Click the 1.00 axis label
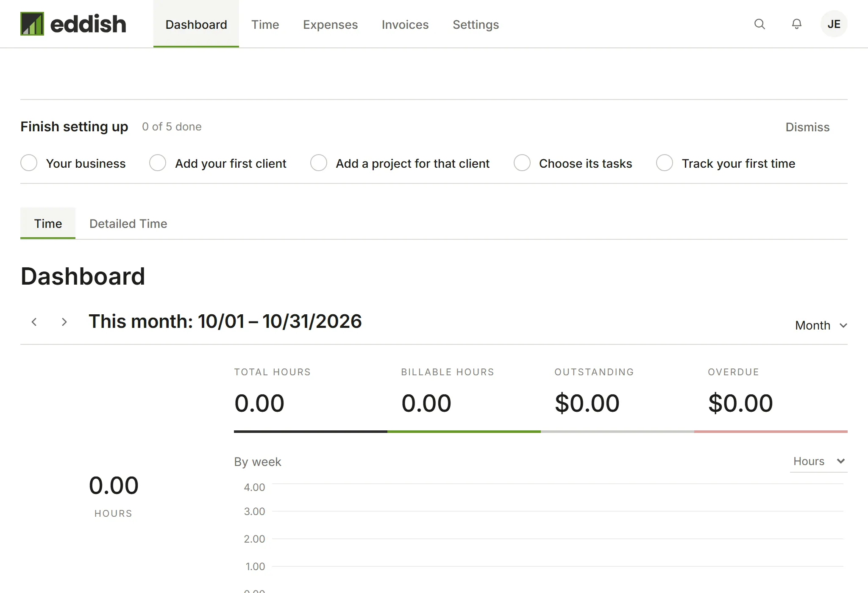This screenshot has height=593, width=868. [x=255, y=566]
